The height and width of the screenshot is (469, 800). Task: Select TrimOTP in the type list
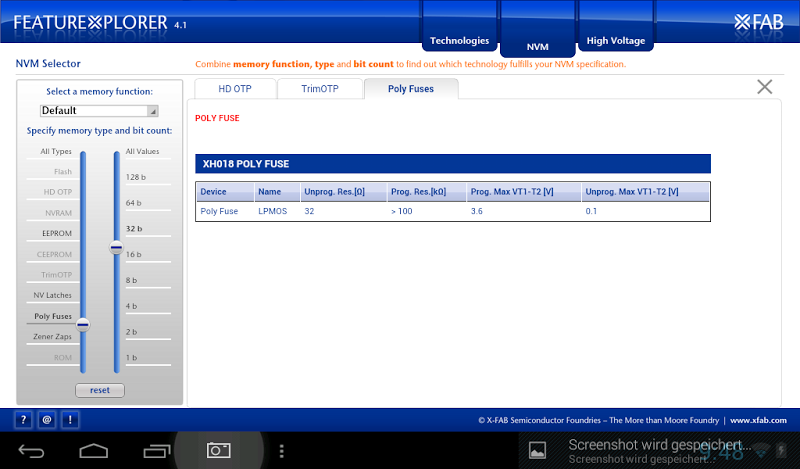[x=57, y=275]
